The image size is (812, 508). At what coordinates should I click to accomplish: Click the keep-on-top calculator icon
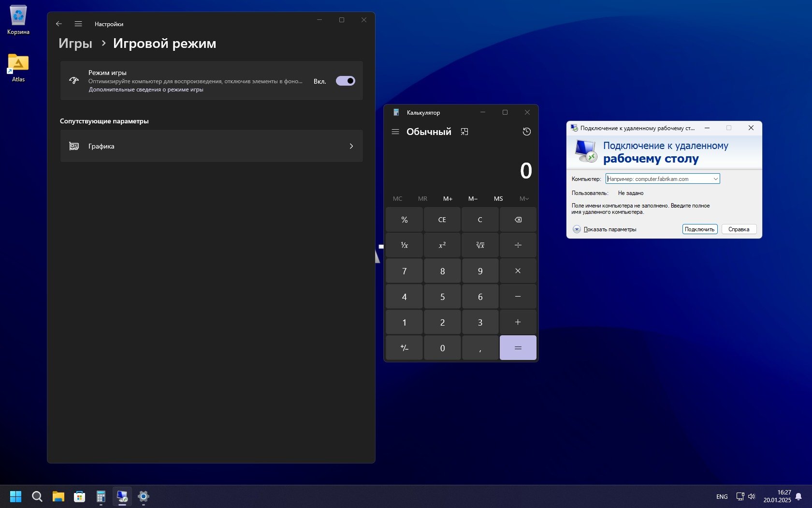tap(464, 132)
